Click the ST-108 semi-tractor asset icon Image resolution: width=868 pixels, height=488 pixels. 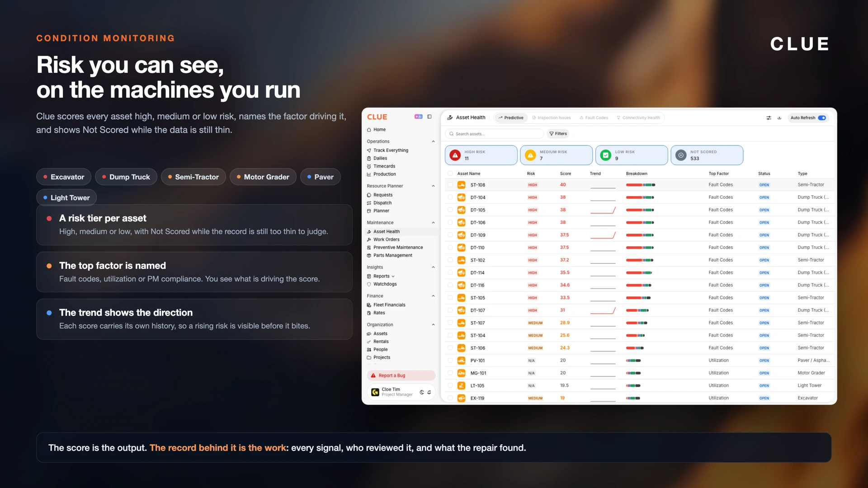462,185
